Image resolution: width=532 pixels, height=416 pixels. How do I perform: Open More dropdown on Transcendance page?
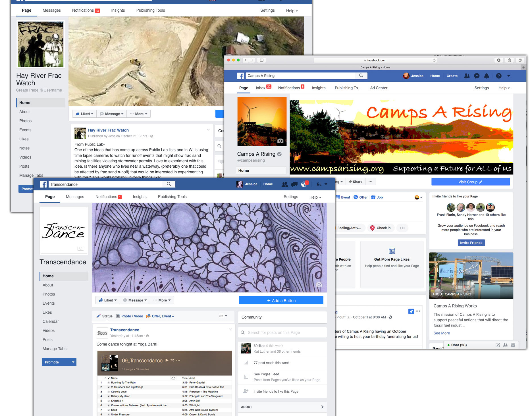click(x=162, y=300)
